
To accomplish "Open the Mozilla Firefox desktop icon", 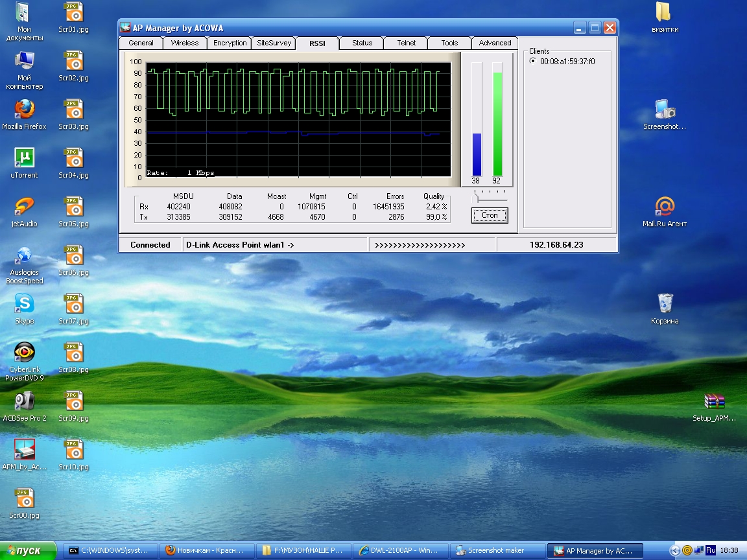I will click(x=24, y=109).
